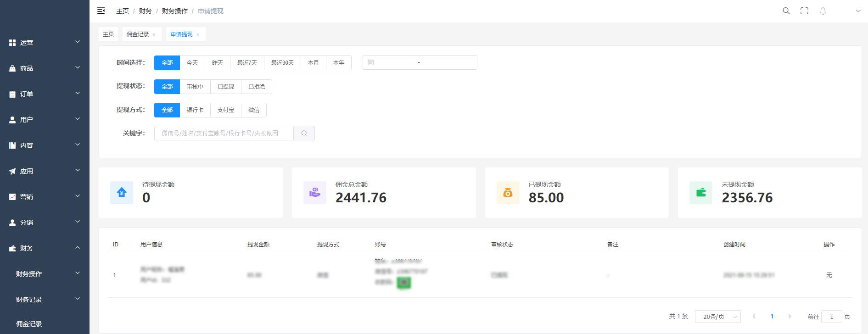This screenshot has height=334, width=868.
Task: Close the 申请提现 tab
Action: (198, 34)
